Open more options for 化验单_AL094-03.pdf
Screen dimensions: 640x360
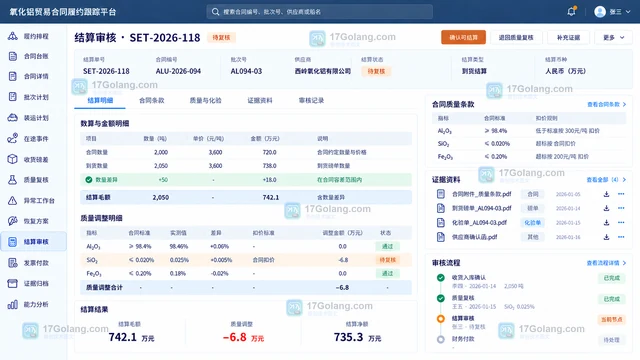click(621, 222)
